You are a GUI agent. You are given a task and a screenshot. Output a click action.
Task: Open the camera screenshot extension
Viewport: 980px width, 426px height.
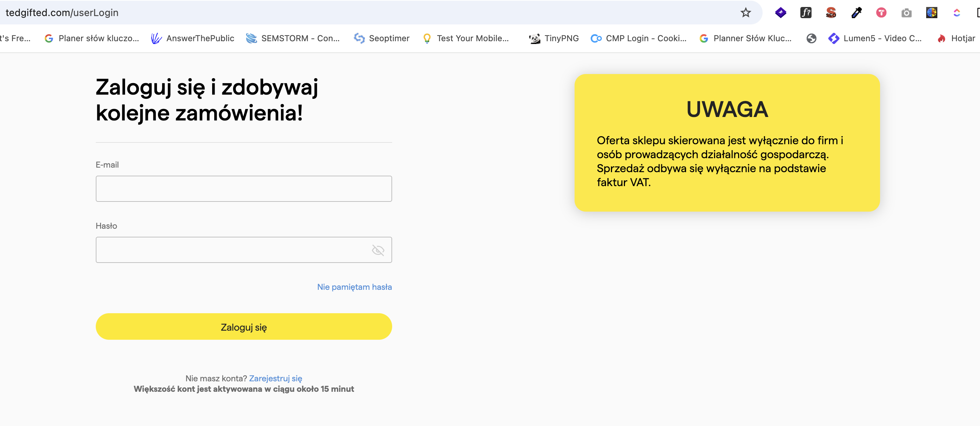(x=906, y=13)
